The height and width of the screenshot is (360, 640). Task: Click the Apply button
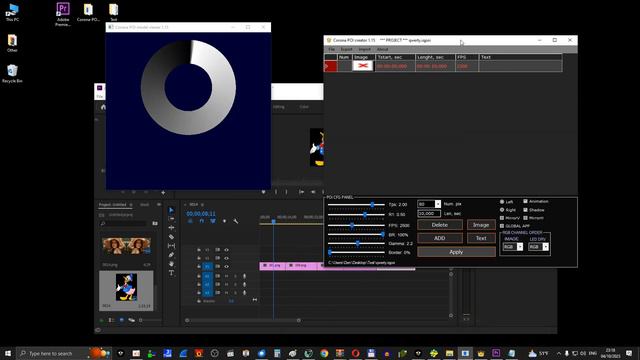click(456, 252)
